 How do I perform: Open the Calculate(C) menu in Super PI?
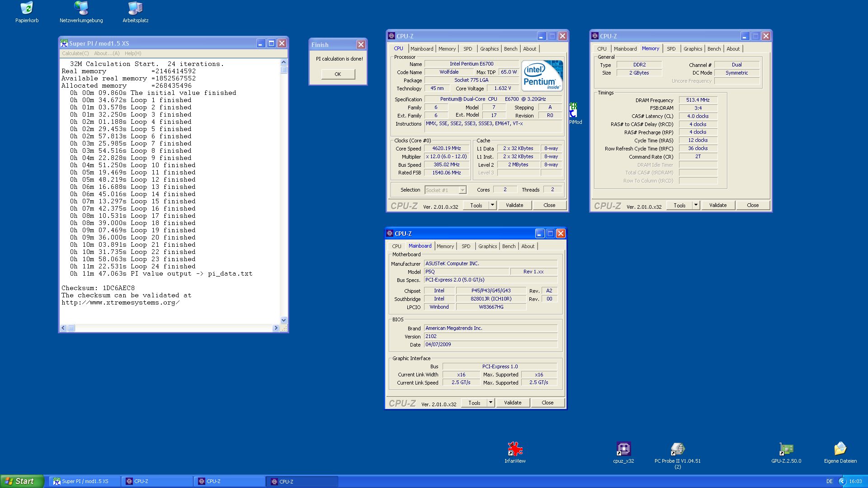(75, 53)
